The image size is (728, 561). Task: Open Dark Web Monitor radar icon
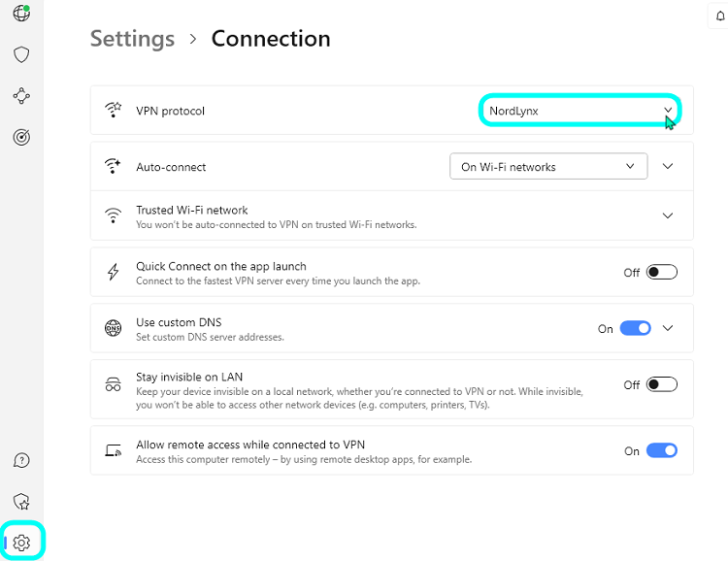pyautogui.click(x=21, y=138)
